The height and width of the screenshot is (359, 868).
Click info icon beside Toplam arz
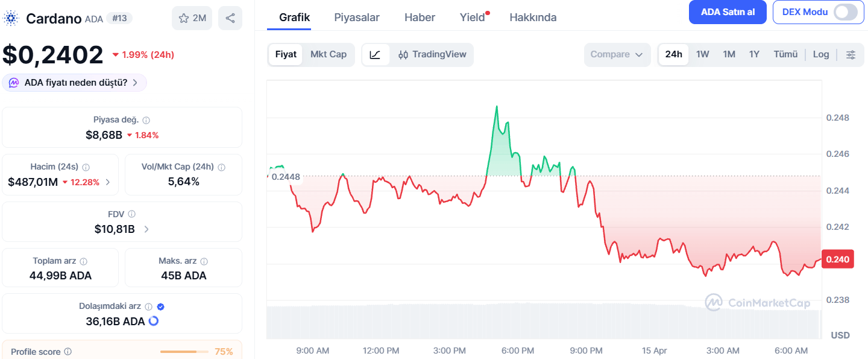(84, 261)
